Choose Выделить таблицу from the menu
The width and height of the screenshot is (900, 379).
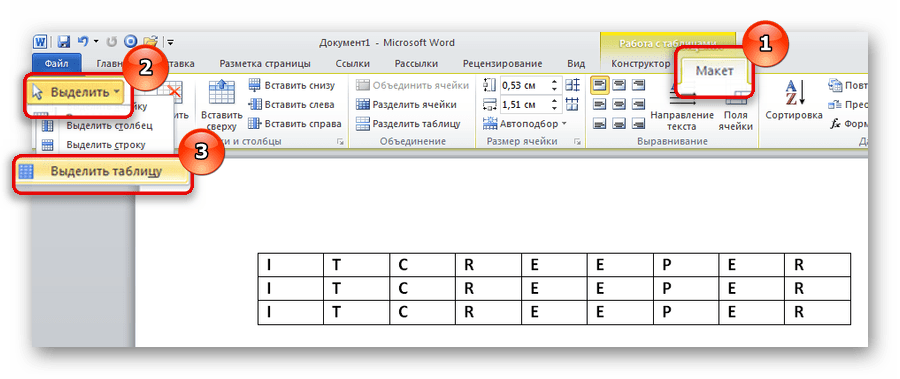coord(102,171)
